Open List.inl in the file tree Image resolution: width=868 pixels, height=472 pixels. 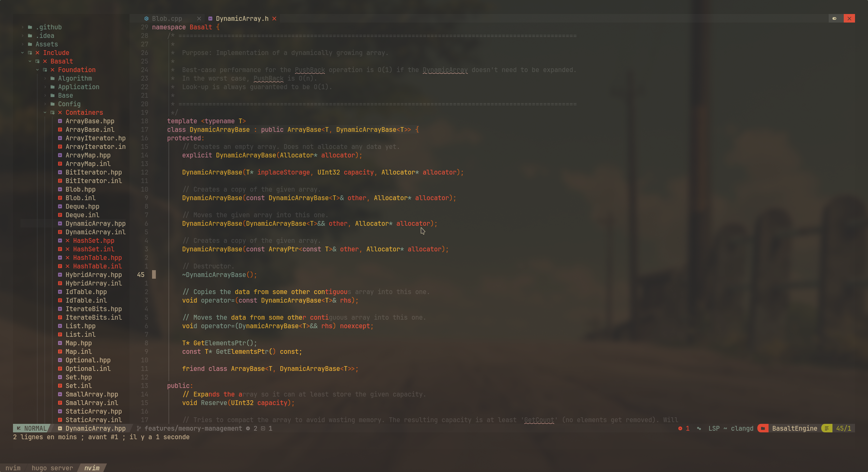[x=80, y=334]
